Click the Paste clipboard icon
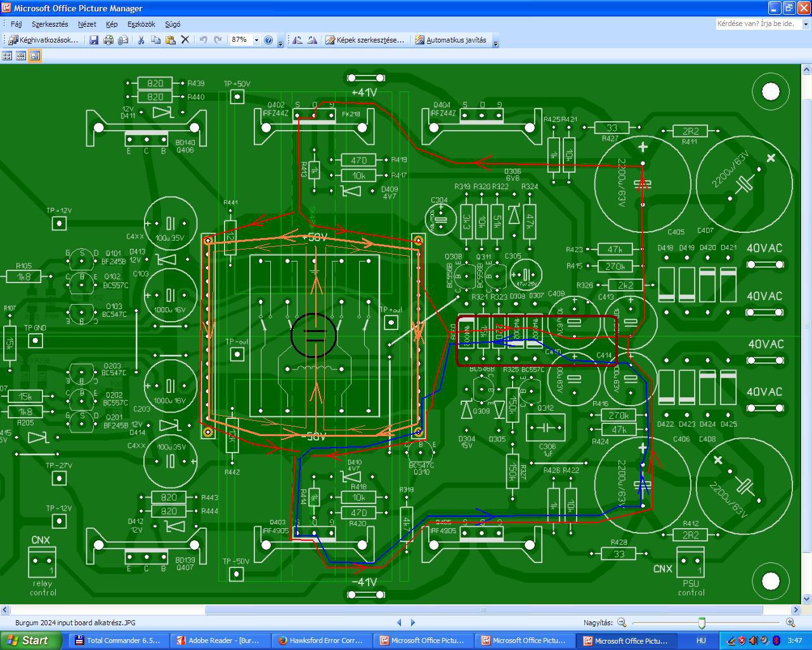The width and height of the screenshot is (812, 650). 170,40
